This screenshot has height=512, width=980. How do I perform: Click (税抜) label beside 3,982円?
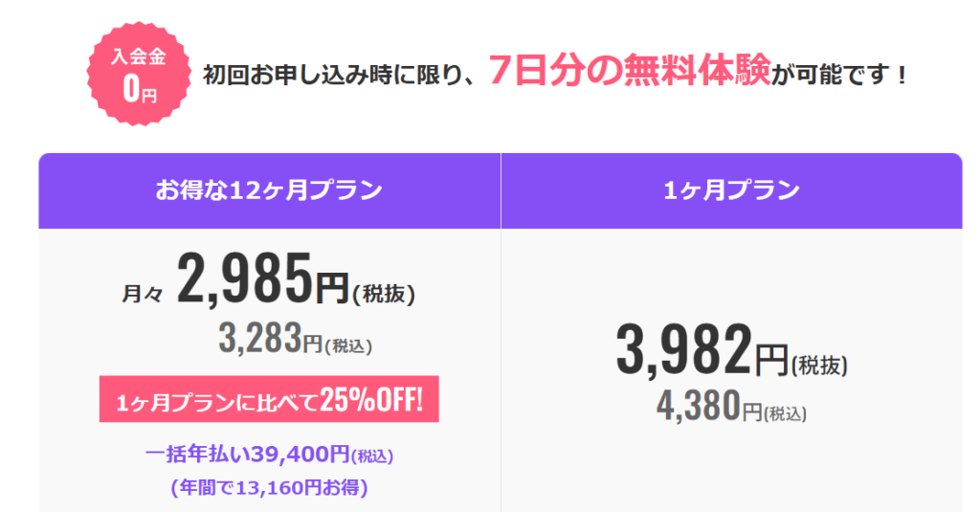tap(820, 364)
